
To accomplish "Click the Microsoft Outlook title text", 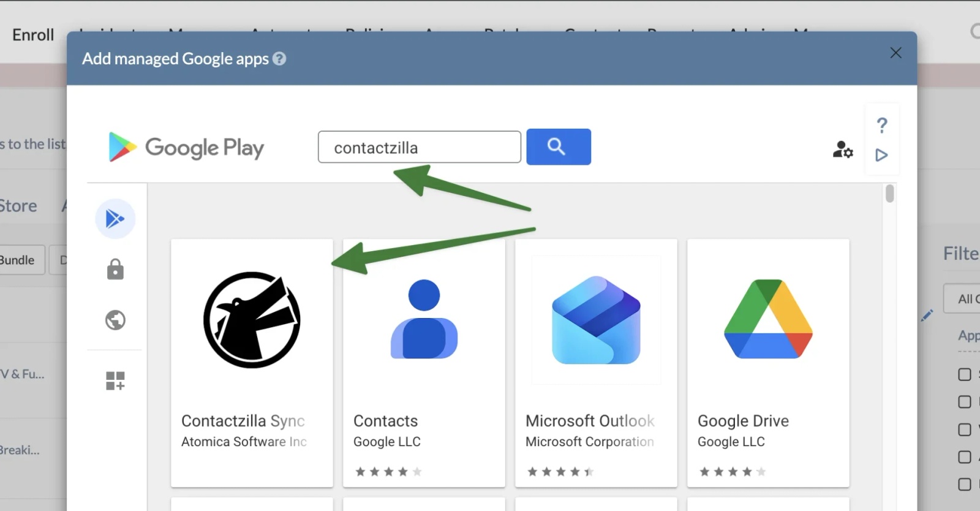I will point(590,421).
